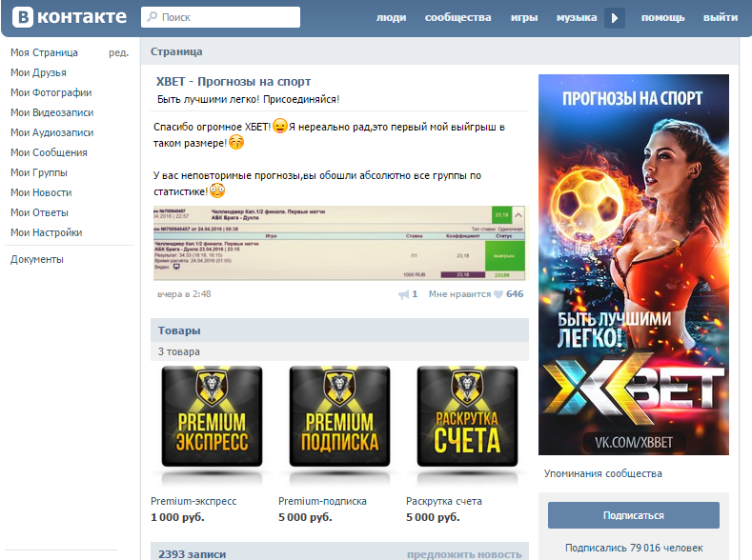The image size is (752, 560).
Task: Open the Premium Подписка product image
Action: click(339, 416)
